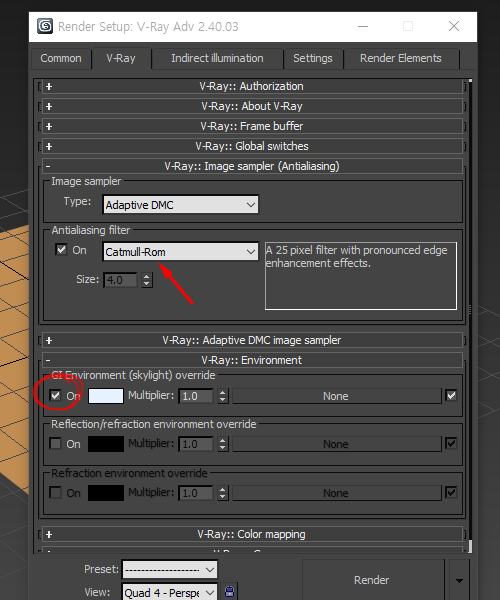Click the rollout panel vertical scrollbar

point(470,316)
